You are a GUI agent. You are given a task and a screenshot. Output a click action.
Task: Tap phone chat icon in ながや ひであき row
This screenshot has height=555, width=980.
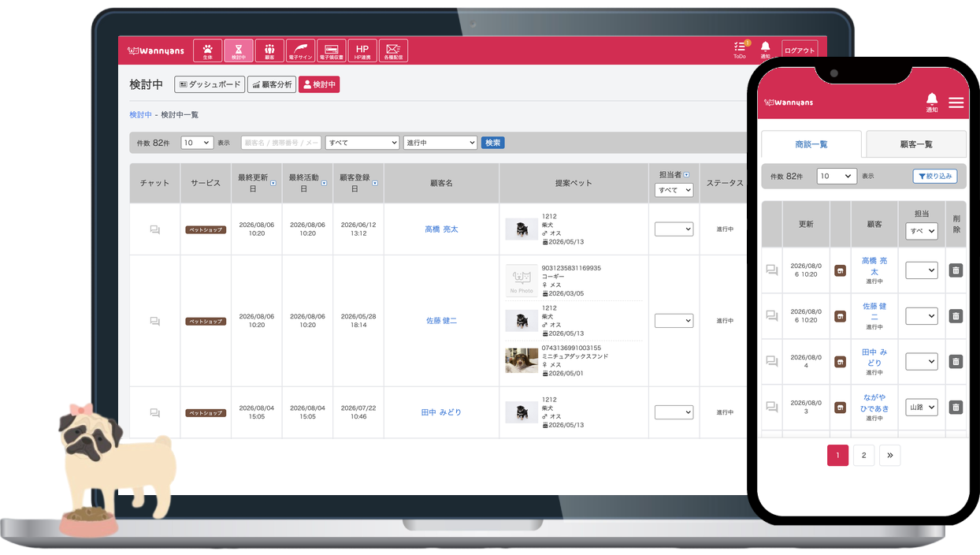(772, 408)
